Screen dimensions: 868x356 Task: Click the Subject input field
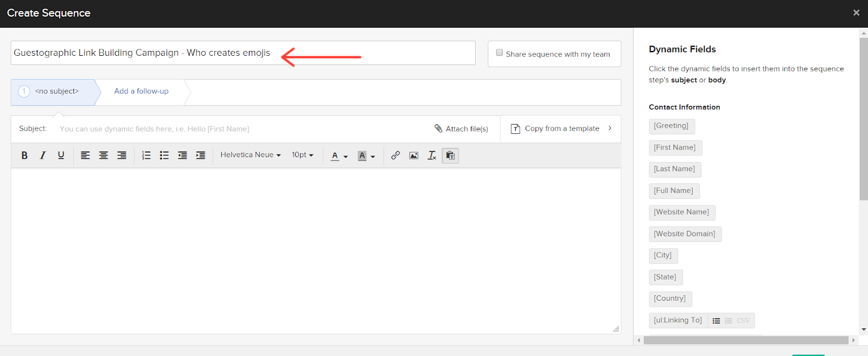pos(239,129)
